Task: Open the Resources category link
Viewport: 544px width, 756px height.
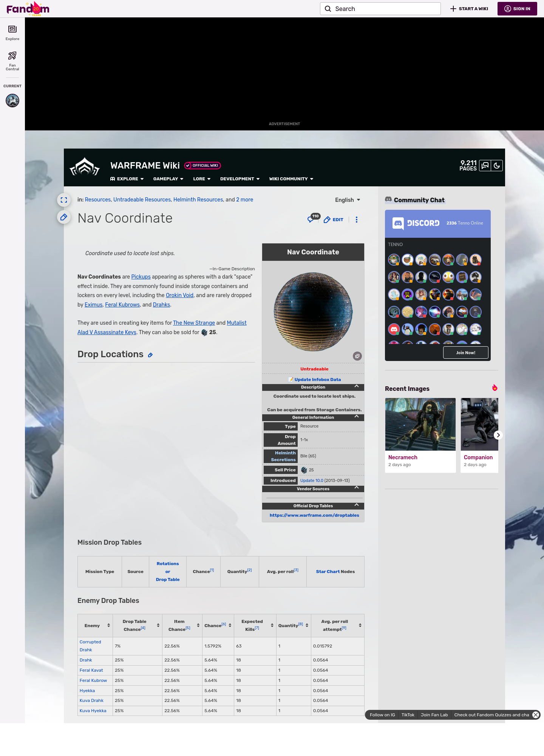Action: click(x=98, y=200)
